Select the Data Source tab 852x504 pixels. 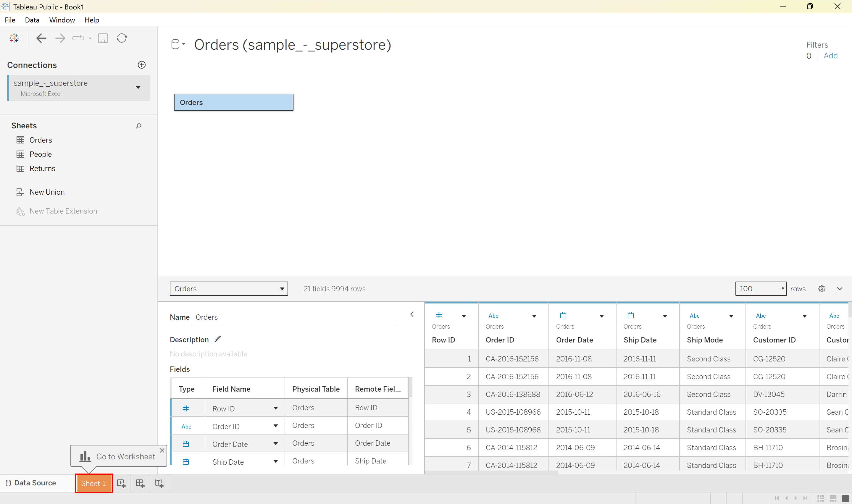pos(31,483)
